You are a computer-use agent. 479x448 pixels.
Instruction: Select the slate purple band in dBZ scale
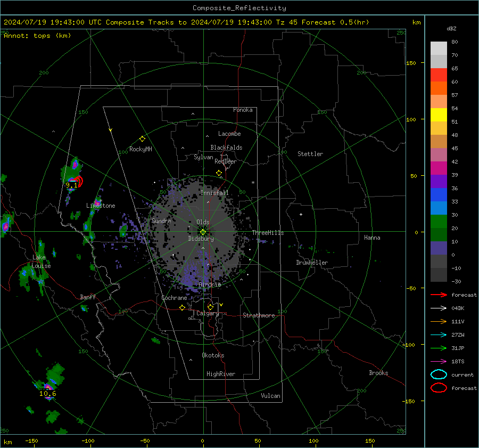pyautogui.click(x=439, y=248)
